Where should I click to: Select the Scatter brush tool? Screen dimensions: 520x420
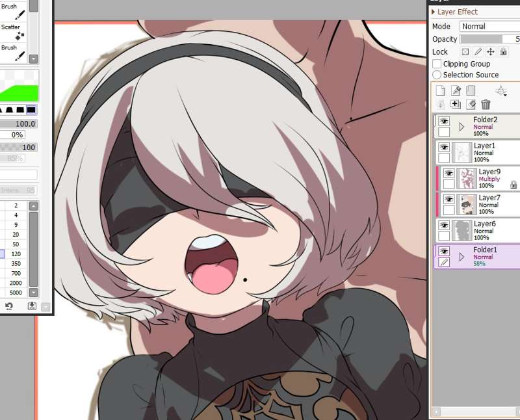[13, 31]
